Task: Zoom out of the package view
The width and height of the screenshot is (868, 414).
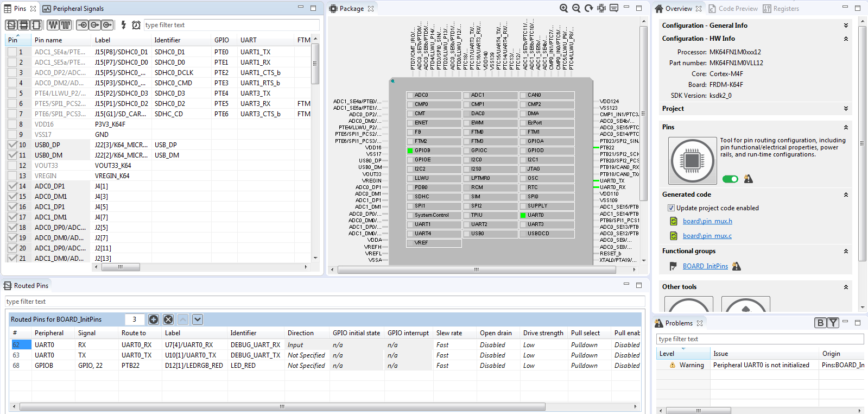Action: point(576,8)
